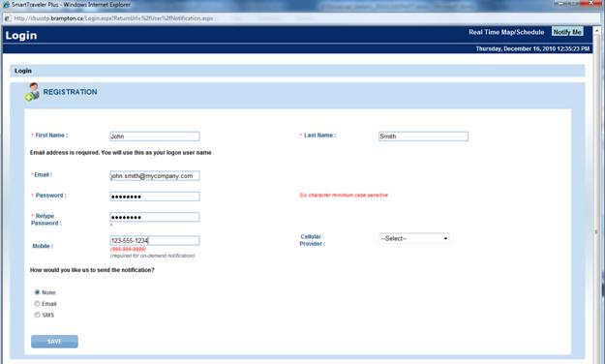
Task: Click into the Last Name field
Action: coord(423,136)
